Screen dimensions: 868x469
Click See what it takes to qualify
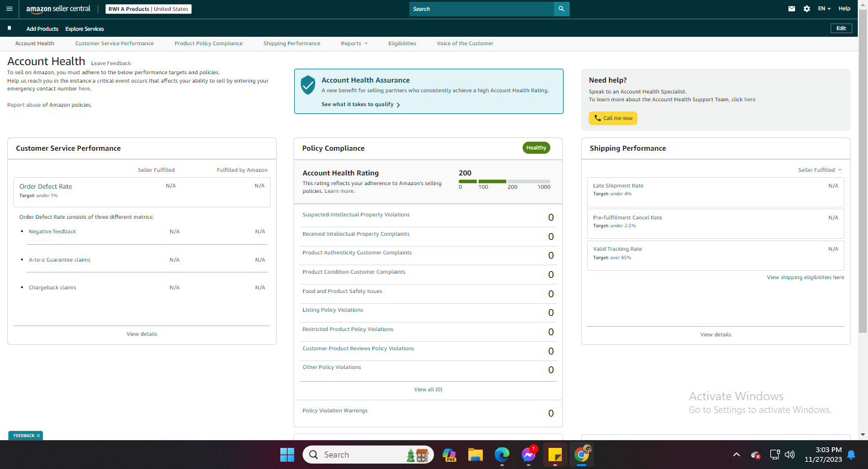click(360, 104)
